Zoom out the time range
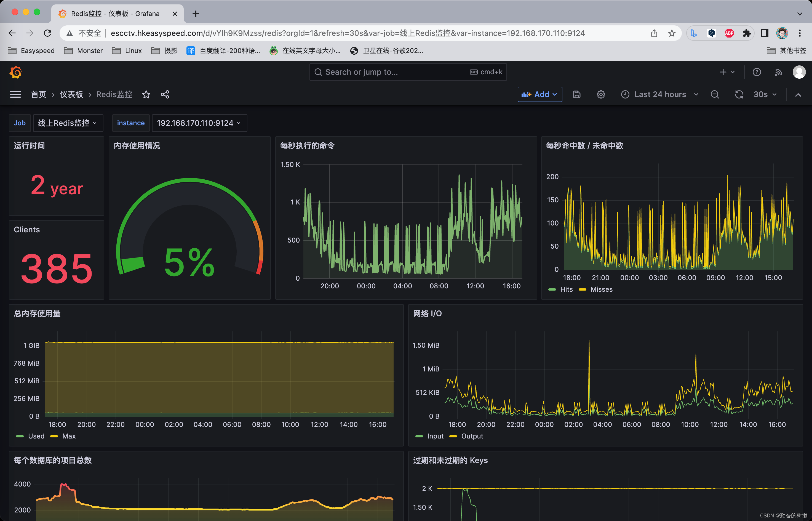Viewport: 812px width, 521px height. click(x=715, y=94)
